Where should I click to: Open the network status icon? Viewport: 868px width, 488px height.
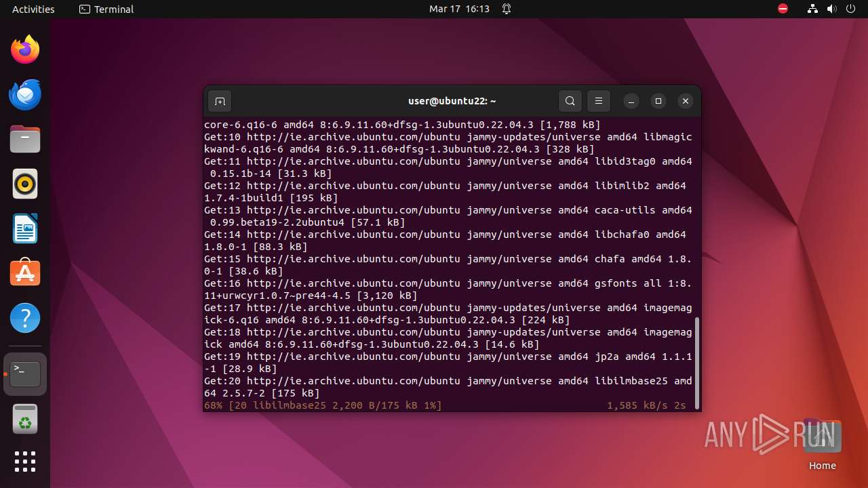812,9
